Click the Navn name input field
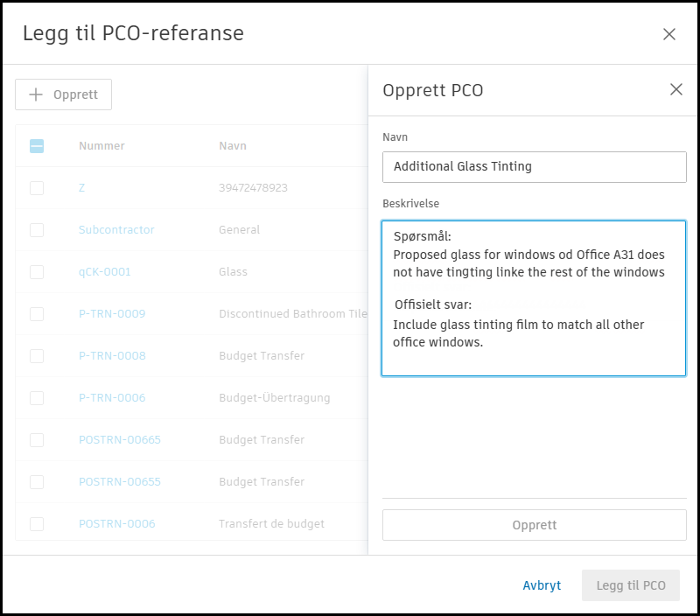Screen dimensions: 700x616 click(x=534, y=166)
